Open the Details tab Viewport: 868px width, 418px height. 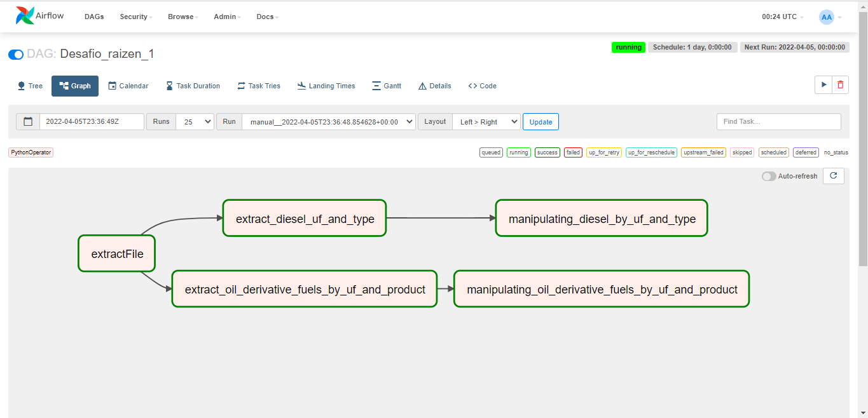435,86
